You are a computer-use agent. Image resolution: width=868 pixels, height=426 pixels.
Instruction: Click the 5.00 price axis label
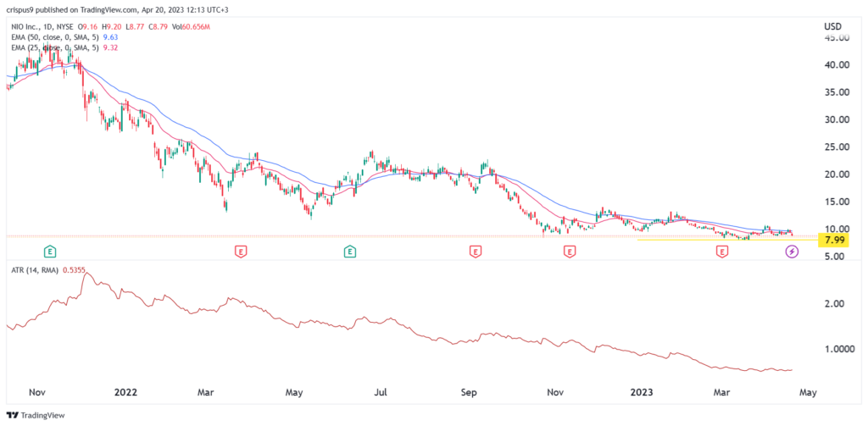tap(836, 257)
